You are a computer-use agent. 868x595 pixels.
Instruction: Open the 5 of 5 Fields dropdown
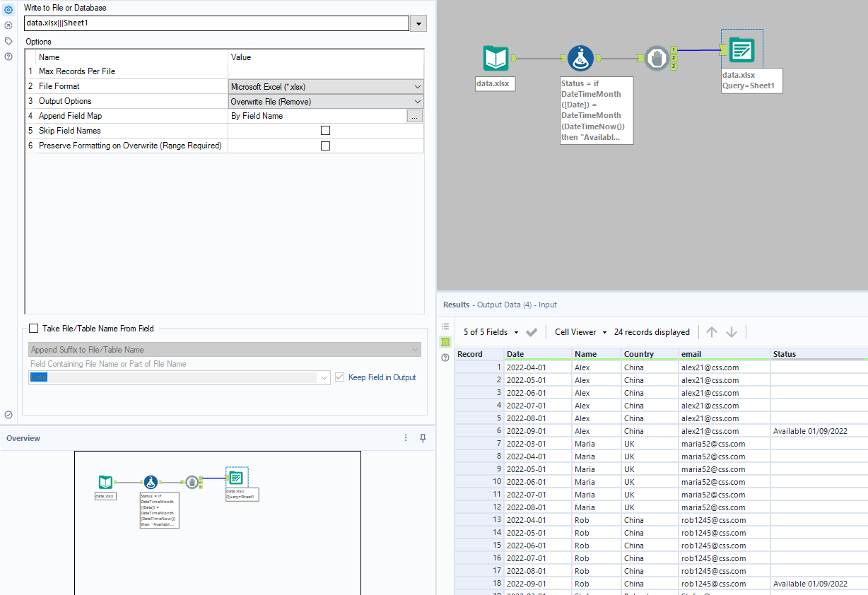coord(491,332)
